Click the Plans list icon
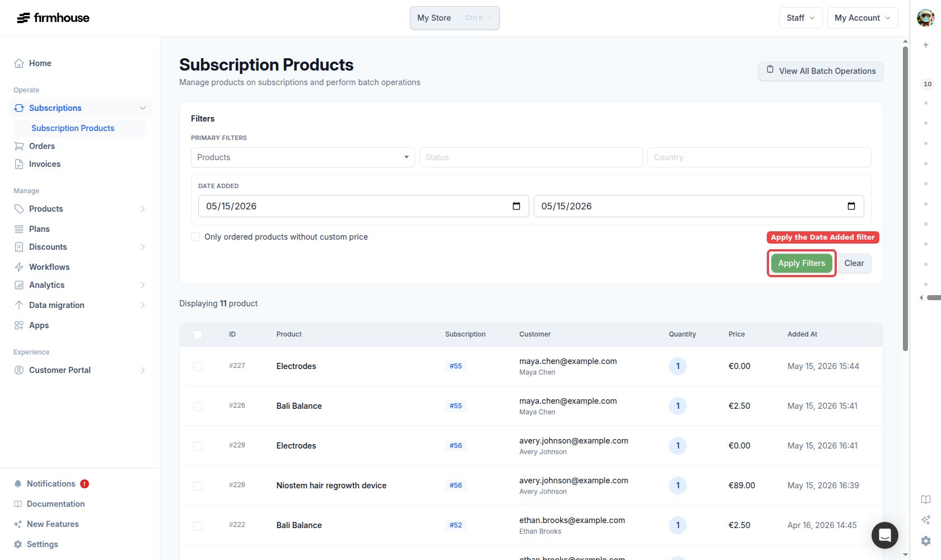 (x=19, y=229)
